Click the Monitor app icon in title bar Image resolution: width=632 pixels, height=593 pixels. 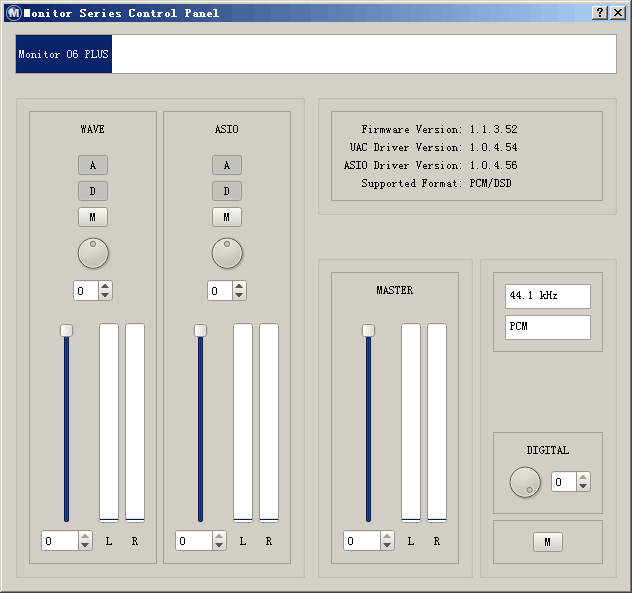point(13,13)
